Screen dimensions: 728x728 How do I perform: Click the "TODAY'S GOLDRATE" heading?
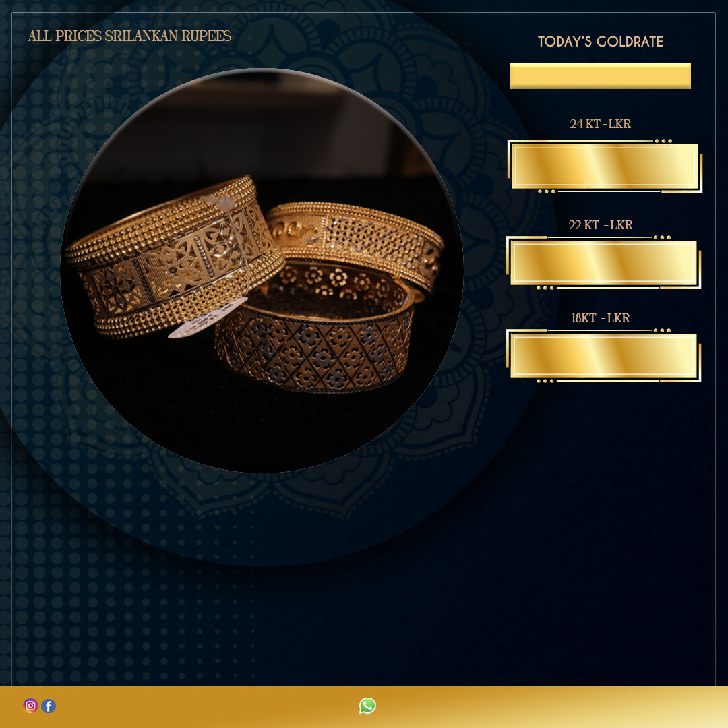[x=601, y=41]
